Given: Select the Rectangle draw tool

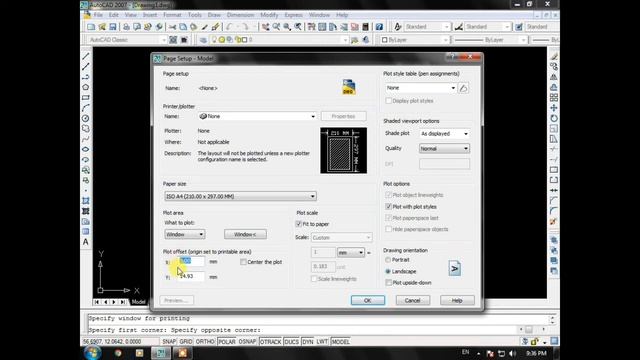Looking at the screenshot, I should tap(86, 98).
